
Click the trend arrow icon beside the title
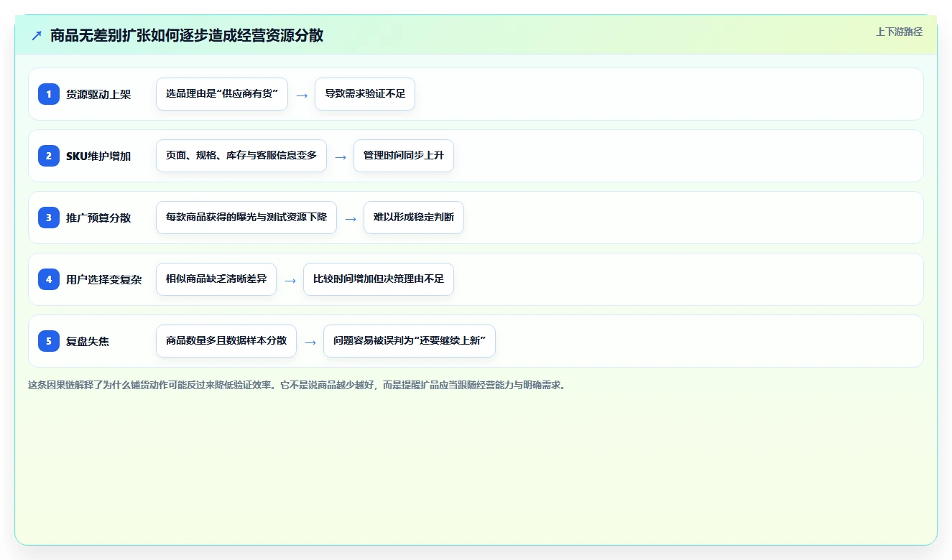(37, 35)
